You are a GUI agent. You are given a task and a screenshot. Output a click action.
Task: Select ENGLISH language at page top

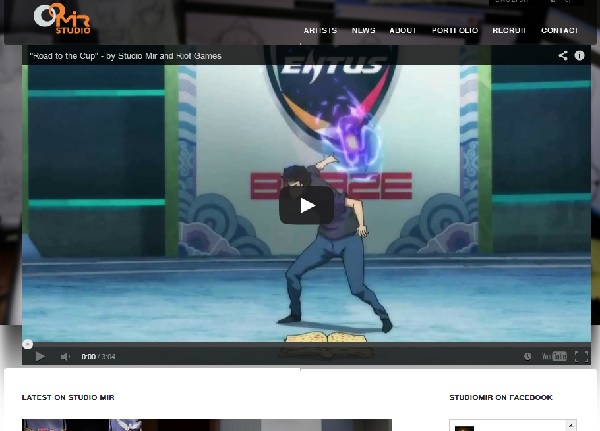tap(512, 2)
